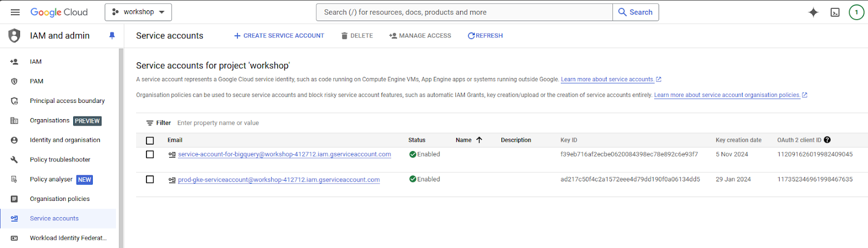Open the Gemini sparkle assistant icon
Screen dimensions: 868x248
click(x=813, y=12)
